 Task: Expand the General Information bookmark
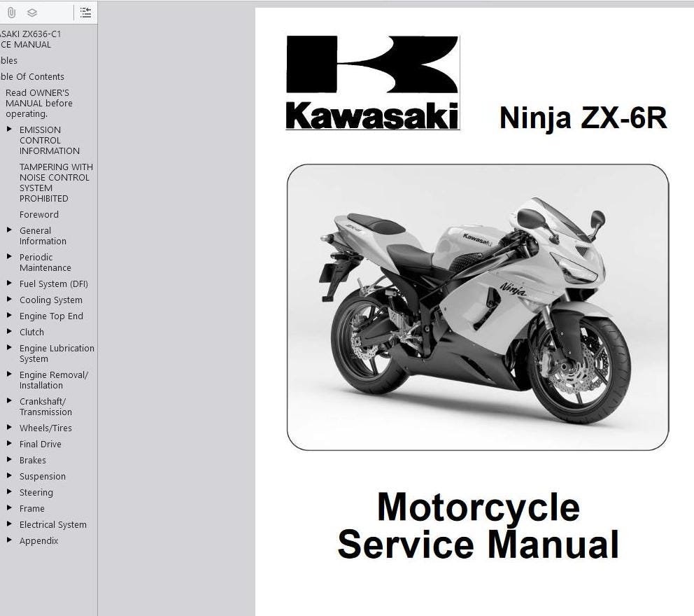click(9, 230)
